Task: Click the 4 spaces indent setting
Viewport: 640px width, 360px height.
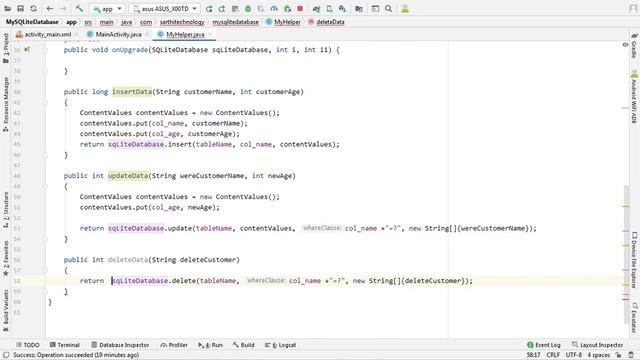Action: [x=598, y=355]
